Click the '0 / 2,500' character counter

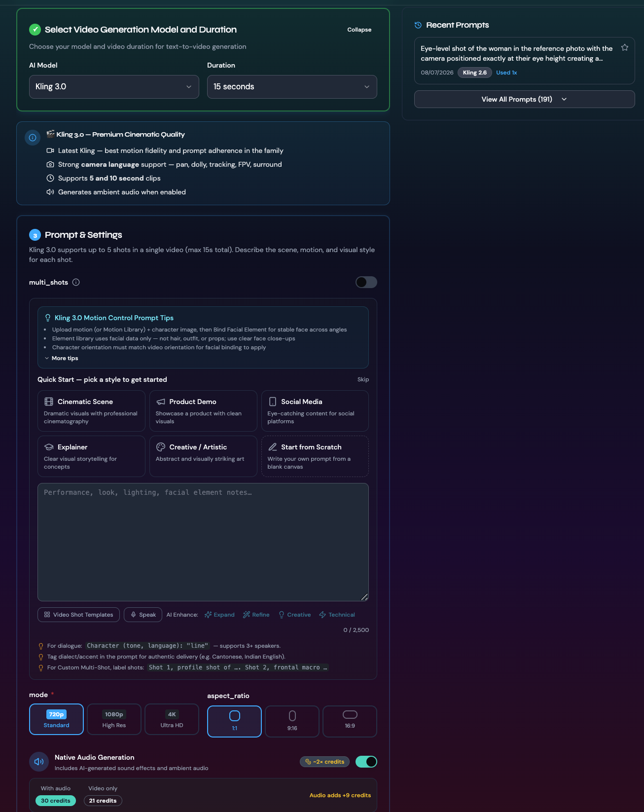356,630
